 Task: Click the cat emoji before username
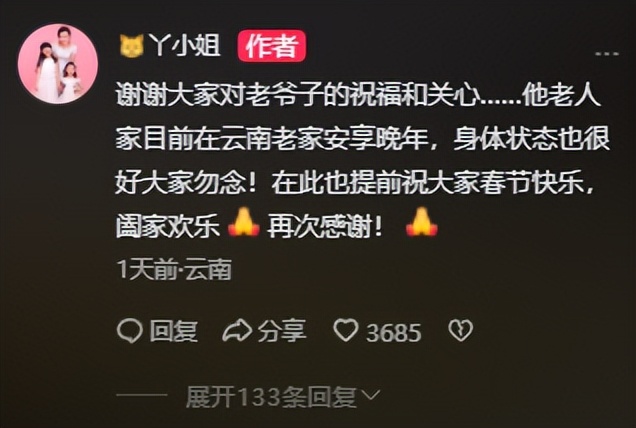click(x=132, y=46)
